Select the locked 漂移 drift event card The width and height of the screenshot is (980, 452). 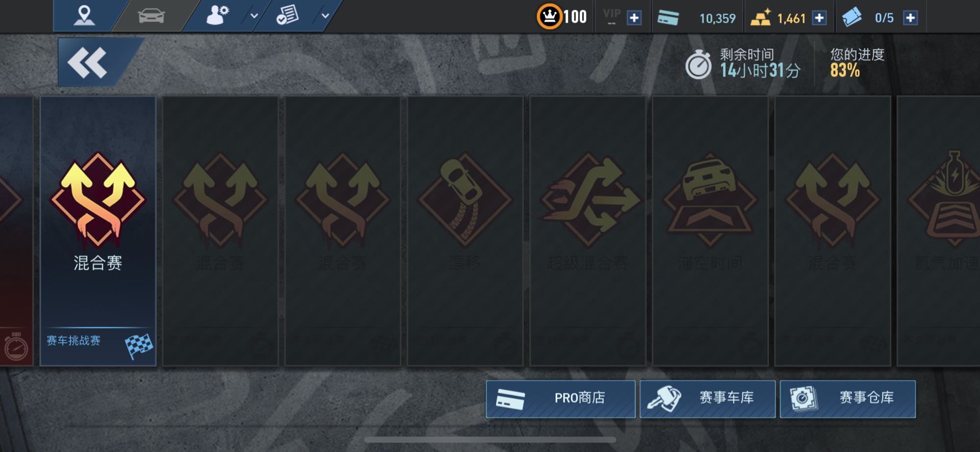click(465, 231)
